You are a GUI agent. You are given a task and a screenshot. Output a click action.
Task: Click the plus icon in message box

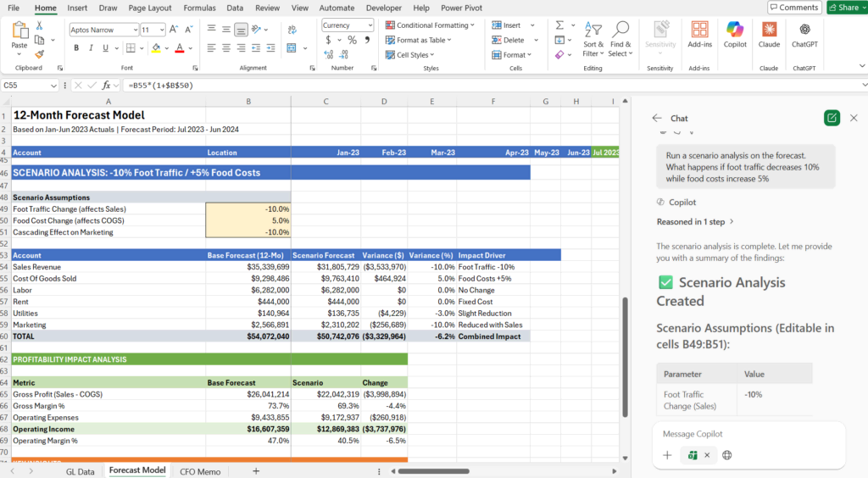(x=667, y=455)
